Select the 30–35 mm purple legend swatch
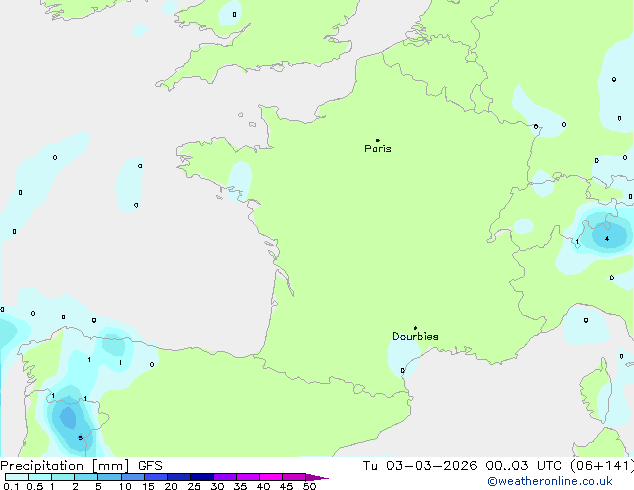The image size is (634, 490). tap(225, 477)
